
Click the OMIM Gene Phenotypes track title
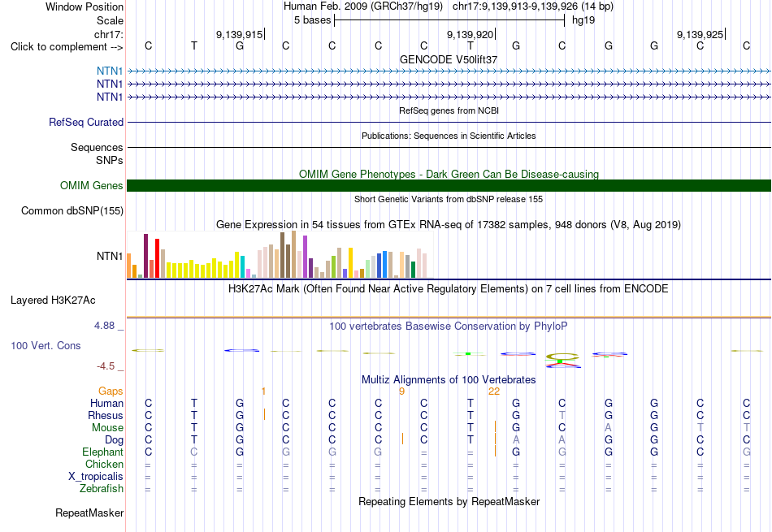pos(449,174)
